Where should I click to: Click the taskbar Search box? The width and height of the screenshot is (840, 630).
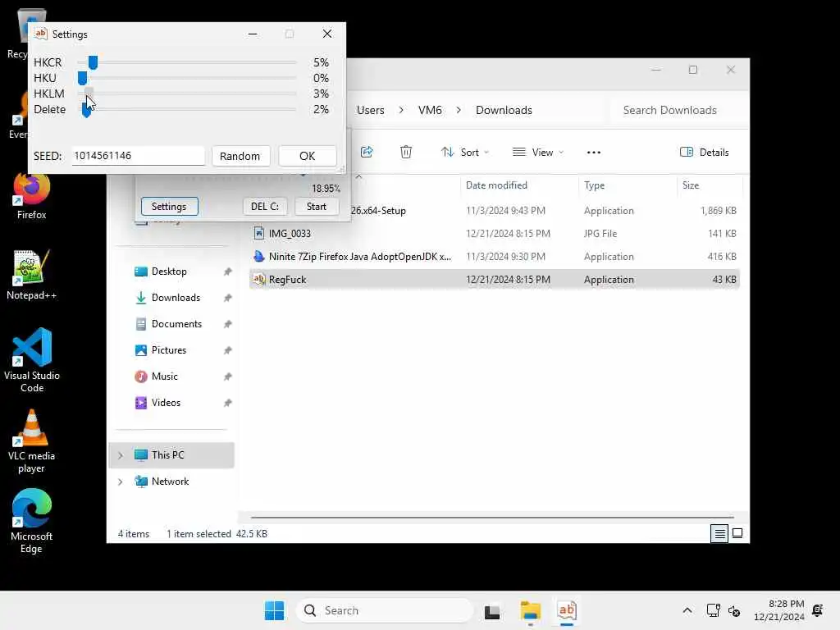click(384, 610)
